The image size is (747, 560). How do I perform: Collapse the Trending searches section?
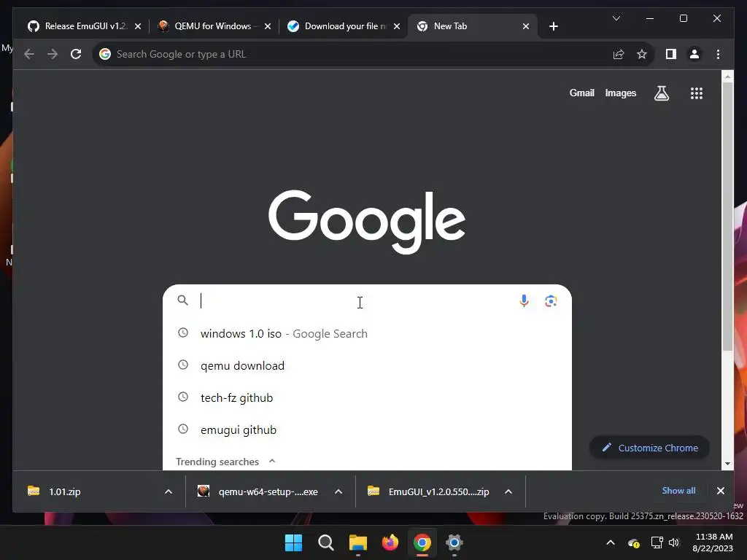tap(272, 461)
